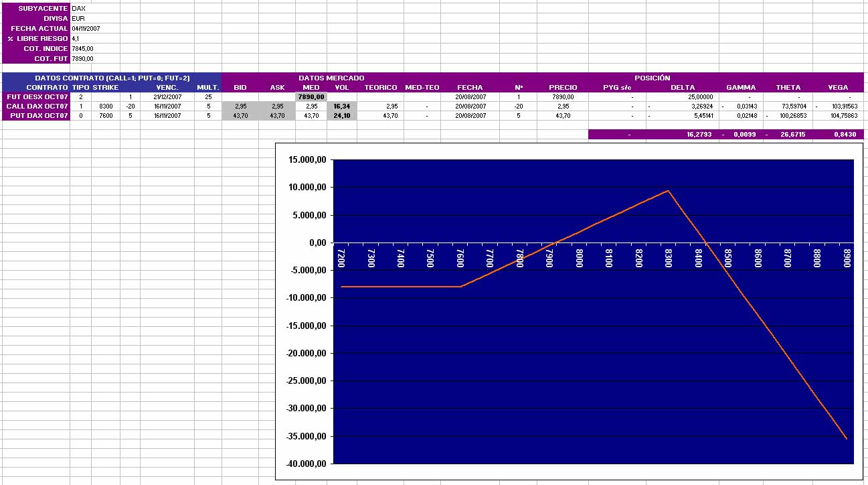Click the 8300 strike cell for the call

point(106,107)
